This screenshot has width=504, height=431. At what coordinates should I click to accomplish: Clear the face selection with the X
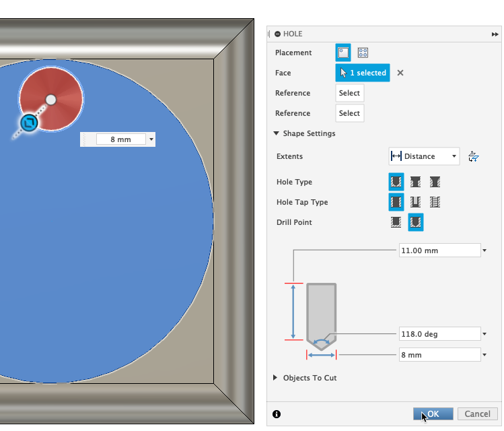[x=400, y=73]
